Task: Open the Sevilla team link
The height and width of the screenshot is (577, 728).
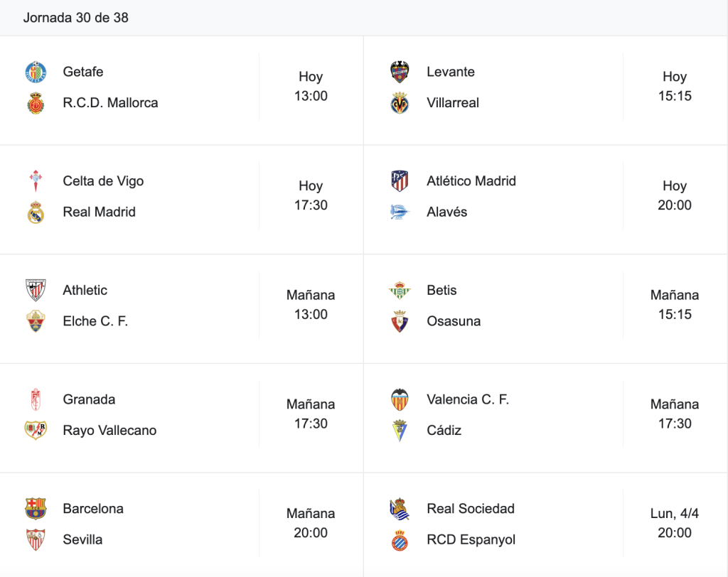Action: tap(82, 540)
